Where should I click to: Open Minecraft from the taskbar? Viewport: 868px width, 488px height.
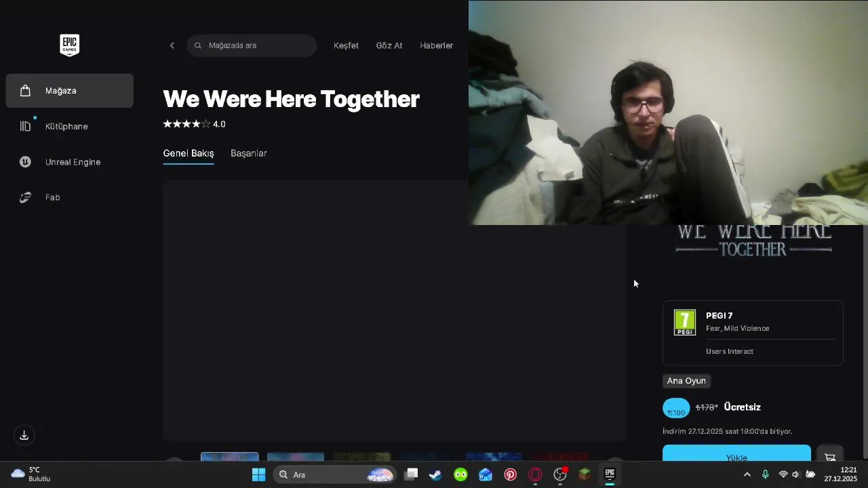pyautogui.click(x=585, y=474)
